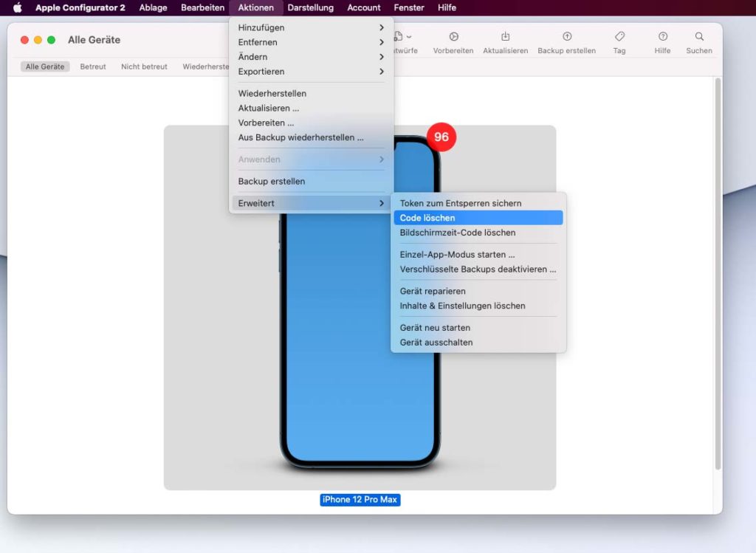The height and width of the screenshot is (553, 756).
Task: Choose Vorbereiten ... menu entry
Action: (x=312, y=123)
